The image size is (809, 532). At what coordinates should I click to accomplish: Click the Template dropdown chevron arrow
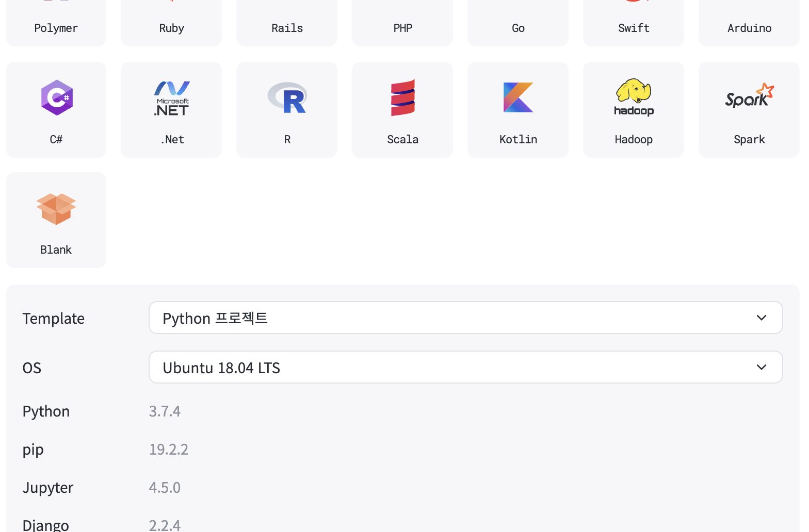(x=762, y=318)
